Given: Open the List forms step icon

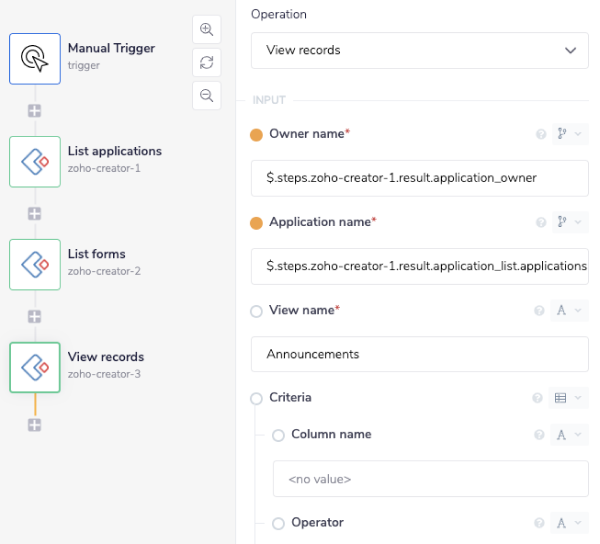Looking at the screenshot, I should point(35,264).
